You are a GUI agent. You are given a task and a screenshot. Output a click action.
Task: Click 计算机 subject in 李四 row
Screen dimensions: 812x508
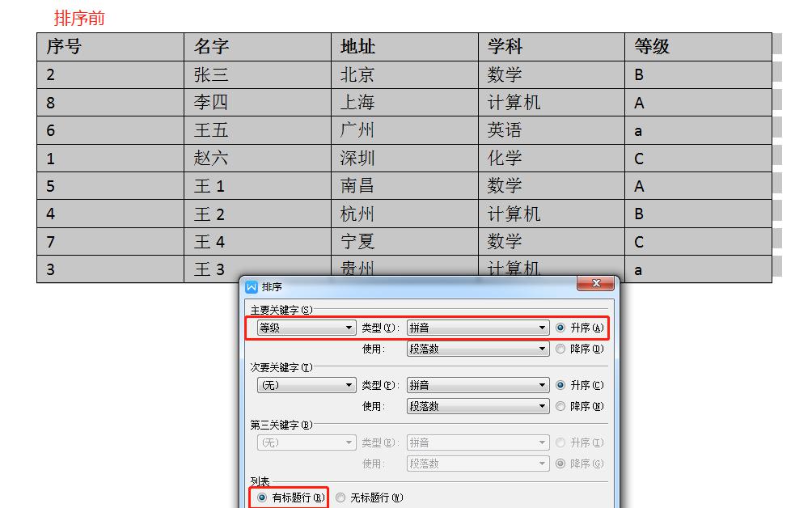pyautogui.click(x=552, y=103)
